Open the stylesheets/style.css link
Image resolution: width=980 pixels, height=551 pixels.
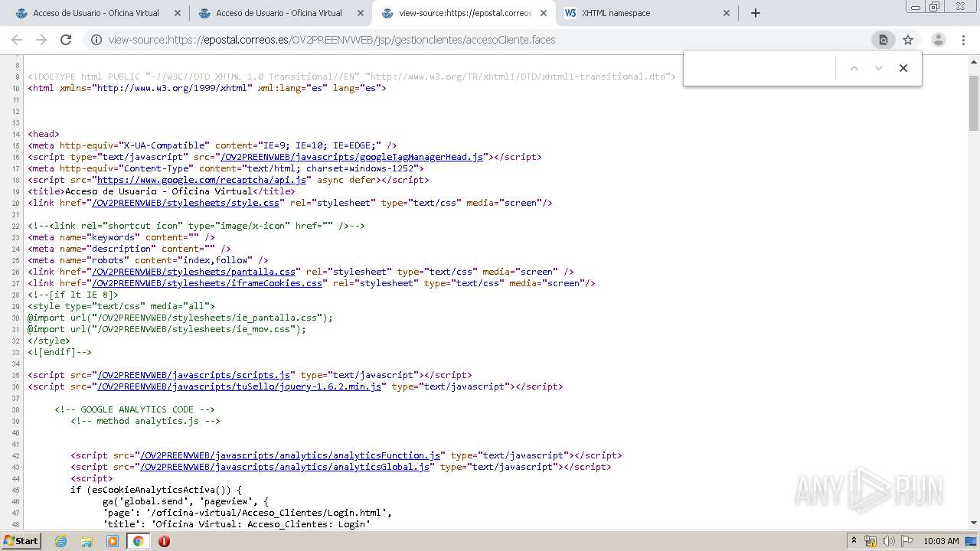[185, 203]
